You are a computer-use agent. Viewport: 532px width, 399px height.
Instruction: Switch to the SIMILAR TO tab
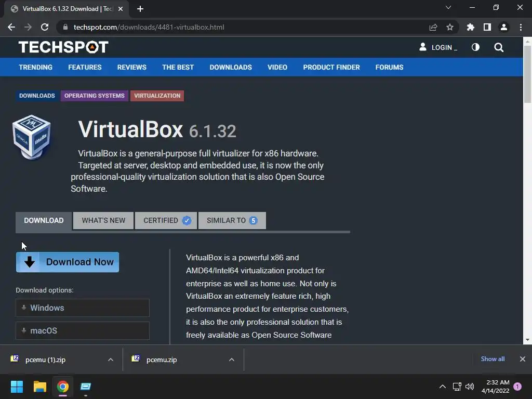pos(232,220)
